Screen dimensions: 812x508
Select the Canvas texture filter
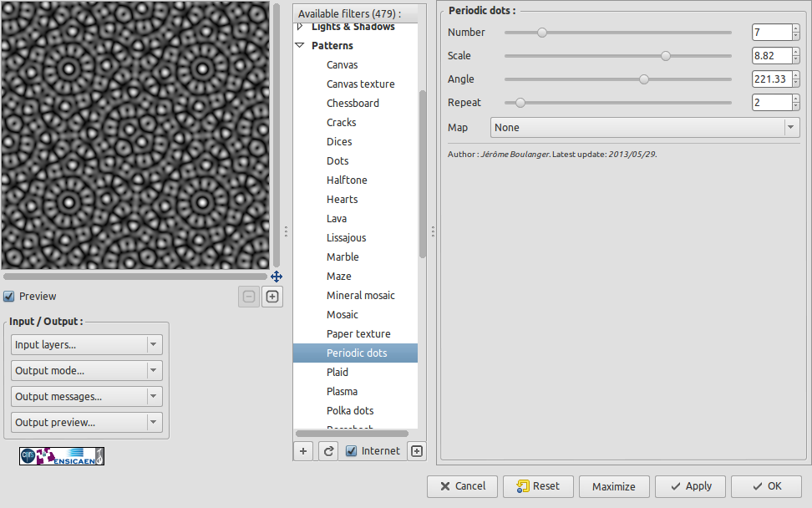click(360, 84)
